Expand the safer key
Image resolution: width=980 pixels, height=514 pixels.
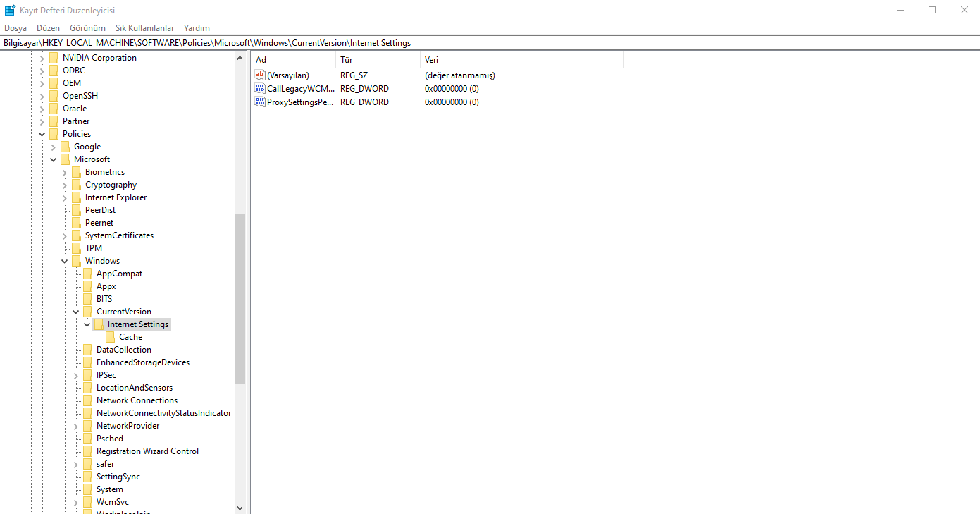tap(75, 464)
